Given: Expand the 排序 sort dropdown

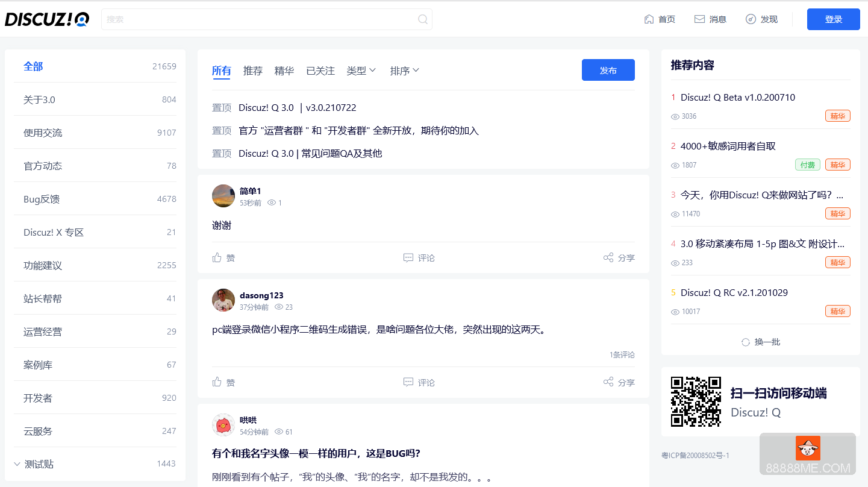Looking at the screenshot, I should tap(405, 71).
